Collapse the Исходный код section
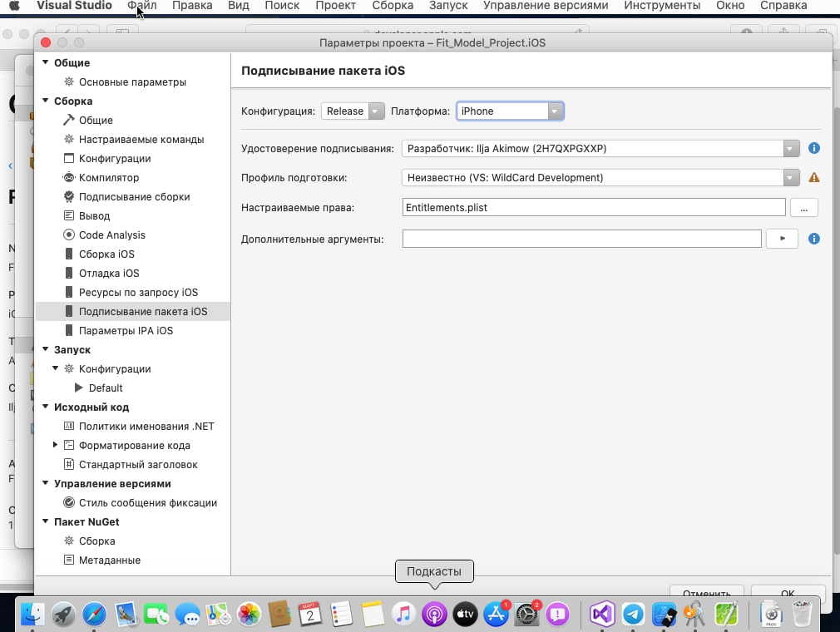840x632 pixels. click(46, 407)
